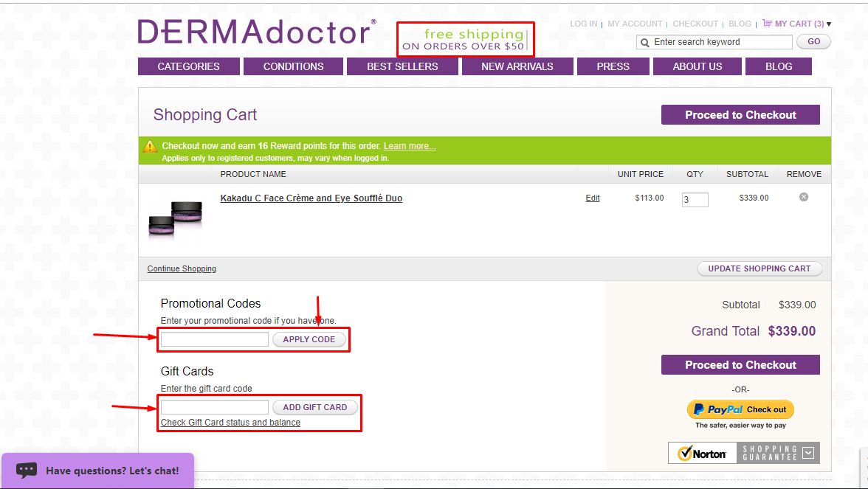Open the Learn more rewards link
This screenshot has width=868, height=489.
click(410, 146)
